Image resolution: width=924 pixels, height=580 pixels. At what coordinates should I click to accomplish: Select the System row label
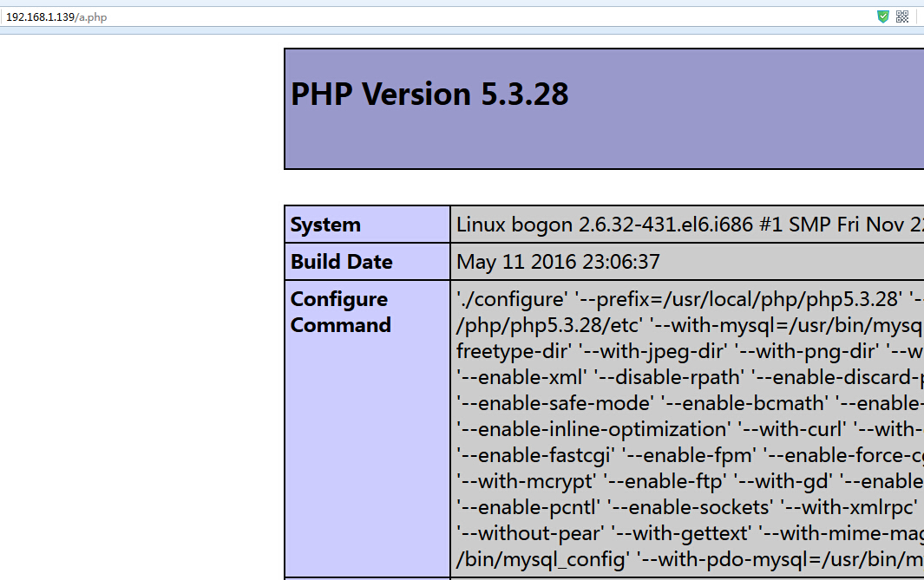click(325, 225)
